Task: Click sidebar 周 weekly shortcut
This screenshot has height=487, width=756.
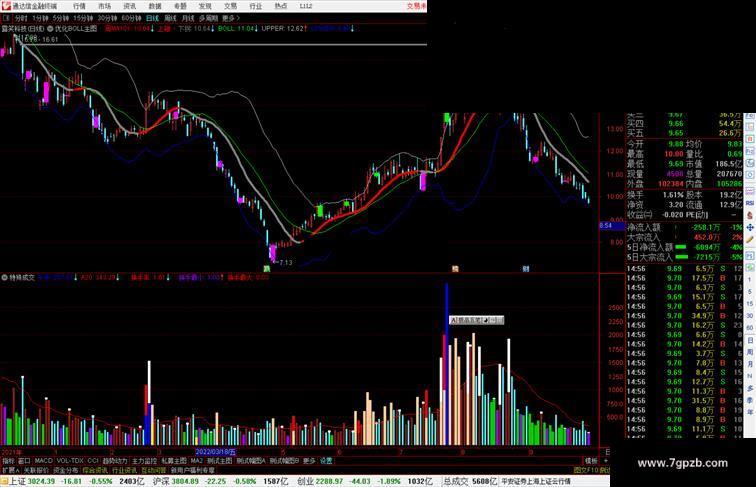Action: (750, 352)
